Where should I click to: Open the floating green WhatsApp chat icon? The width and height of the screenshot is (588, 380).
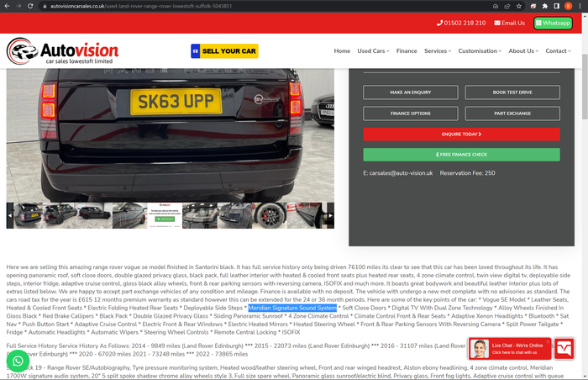tap(18, 361)
